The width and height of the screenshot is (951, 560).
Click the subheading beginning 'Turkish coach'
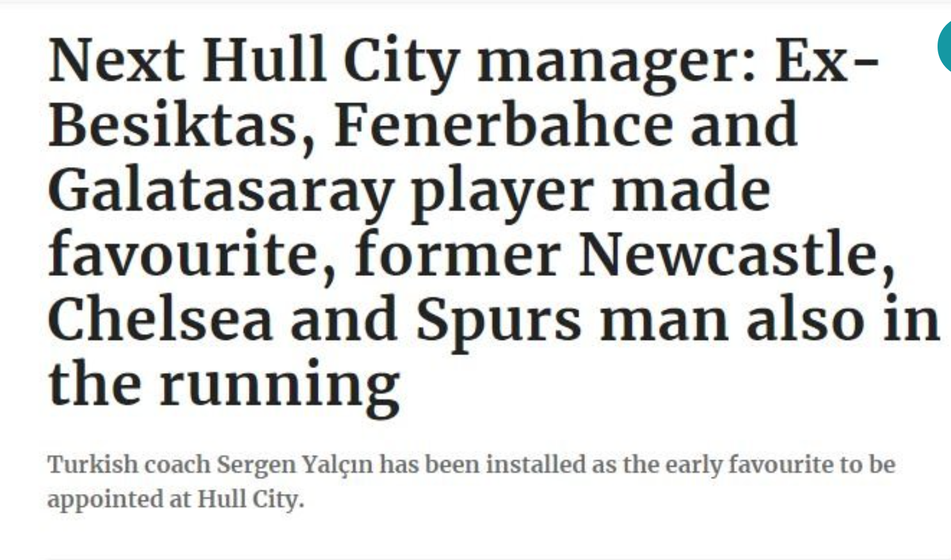coord(471,482)
